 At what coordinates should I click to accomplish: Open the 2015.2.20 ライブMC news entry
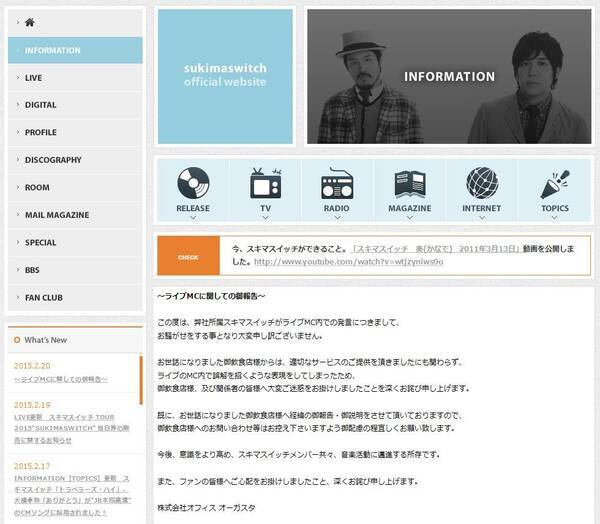coord(62,379)
